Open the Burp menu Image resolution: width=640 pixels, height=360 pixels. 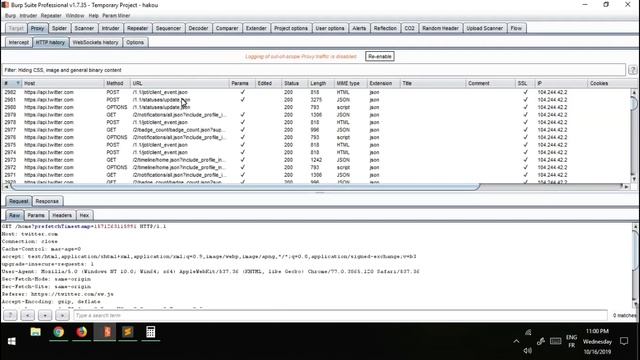pos(10,16)
